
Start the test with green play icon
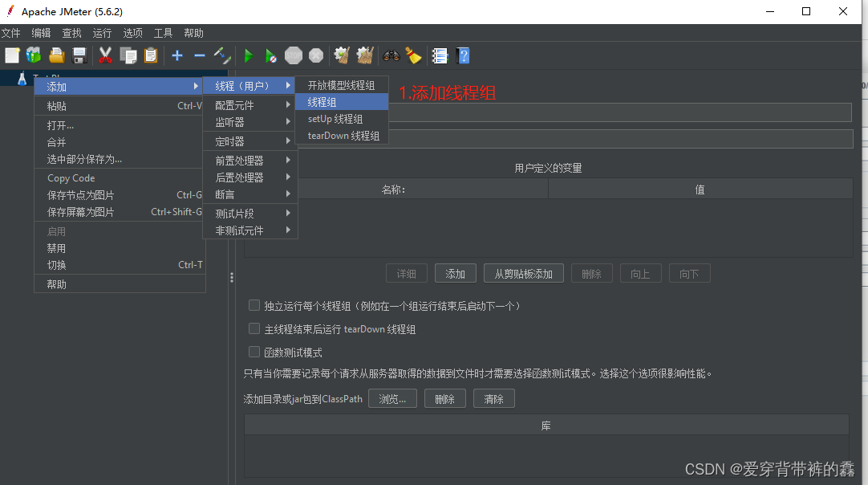pyautogui.click(x=249, y=55)
